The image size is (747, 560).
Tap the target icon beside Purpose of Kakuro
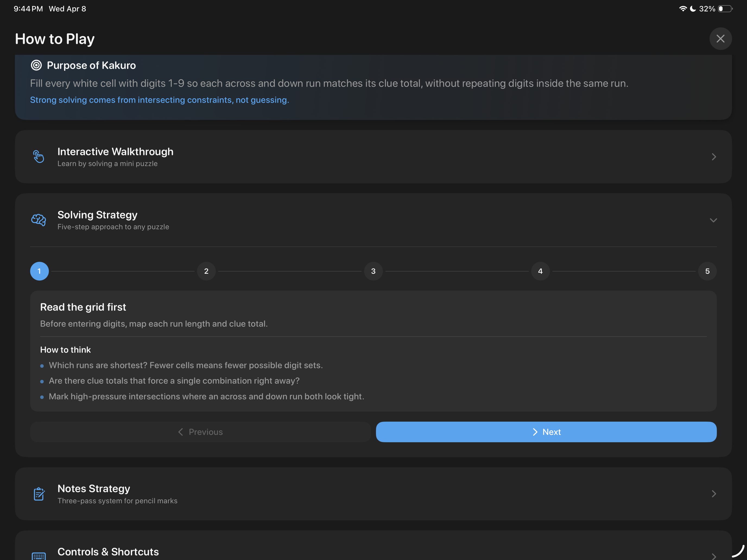tap(36, 65)
